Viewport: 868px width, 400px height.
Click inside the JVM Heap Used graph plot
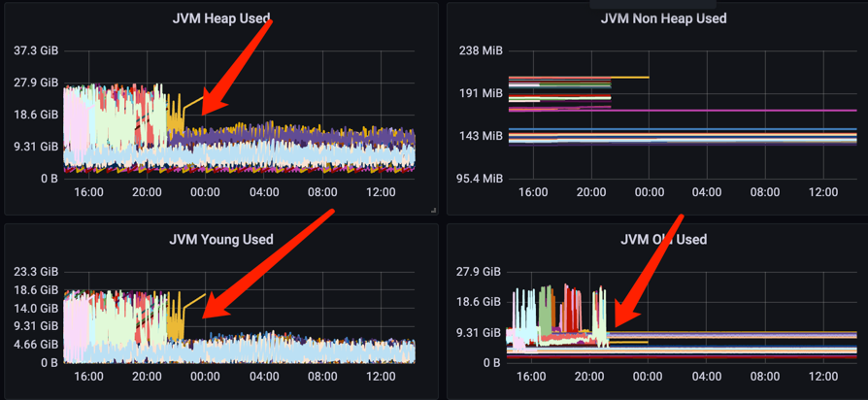click(239, 114)
